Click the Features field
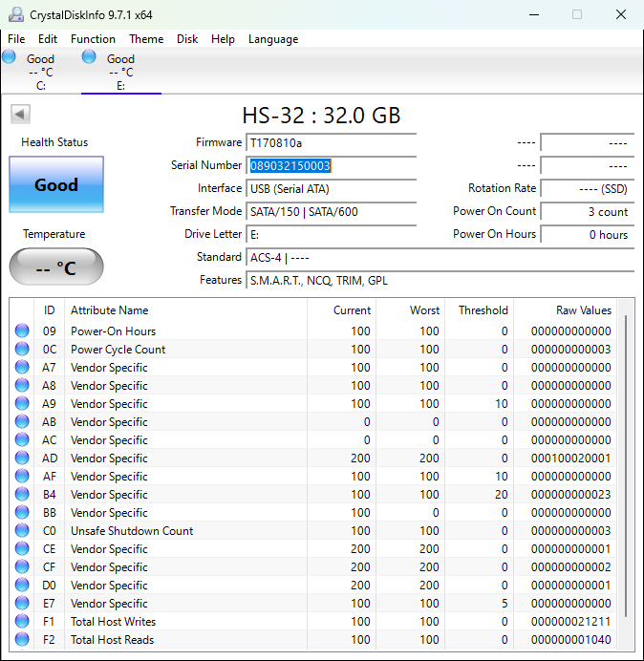This screenshot has width=644, height=661. point(440,280)
